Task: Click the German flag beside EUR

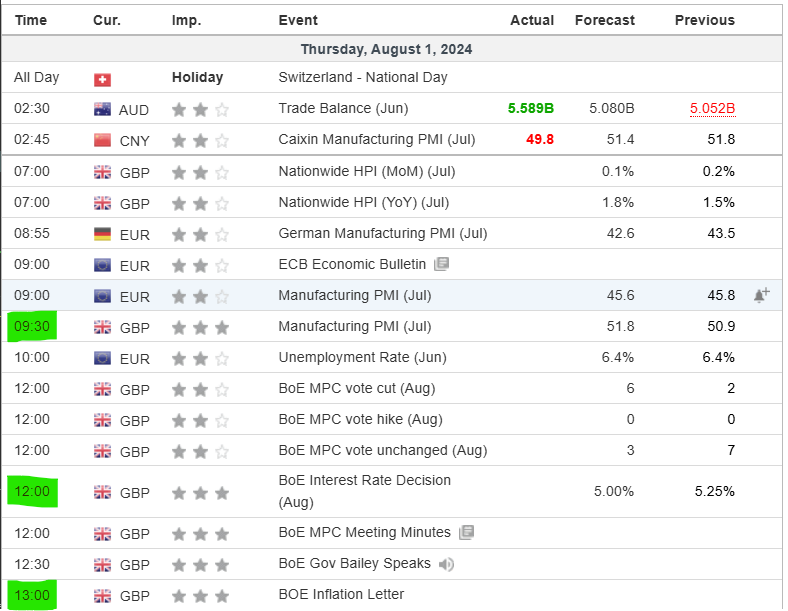Action: point(102,233)
